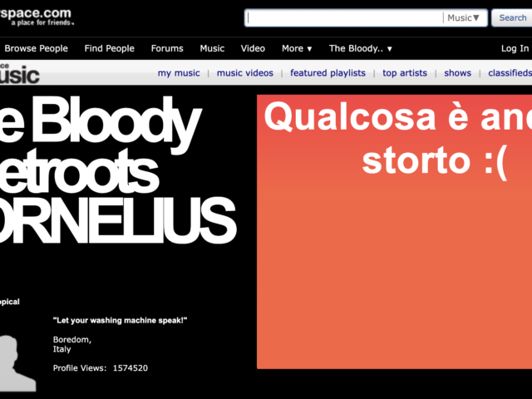
Task: Open the classifieds link
Action: [510, 73]
